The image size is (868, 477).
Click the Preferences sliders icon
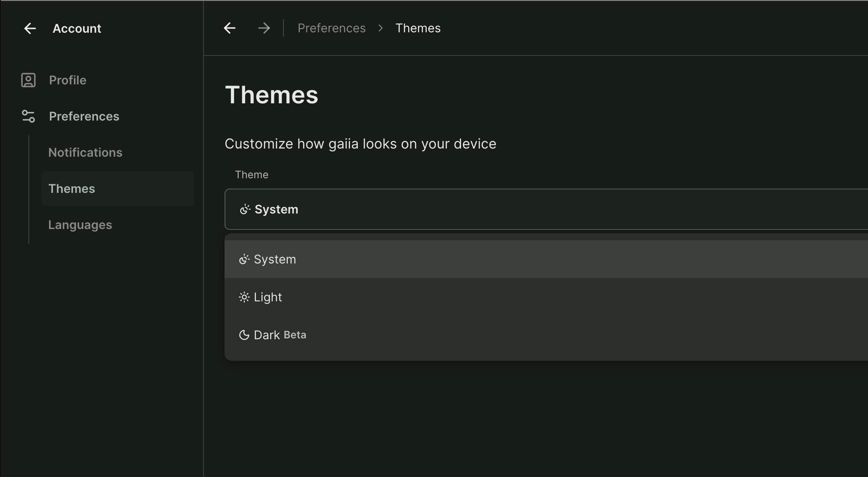pos(28,116)
